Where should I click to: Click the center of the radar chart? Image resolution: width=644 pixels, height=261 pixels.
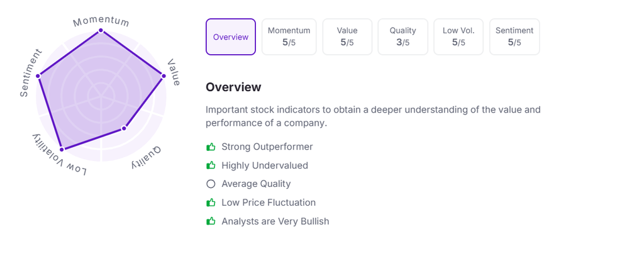click(x=101, y=96)
